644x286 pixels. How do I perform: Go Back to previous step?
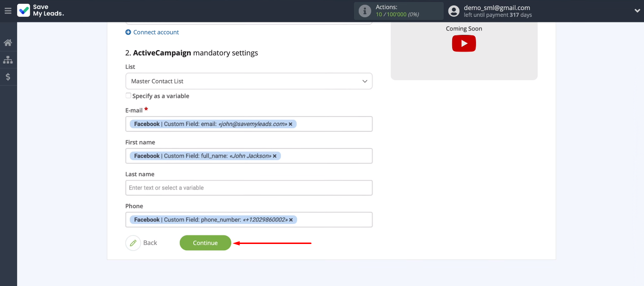click(x=150, y=243)
